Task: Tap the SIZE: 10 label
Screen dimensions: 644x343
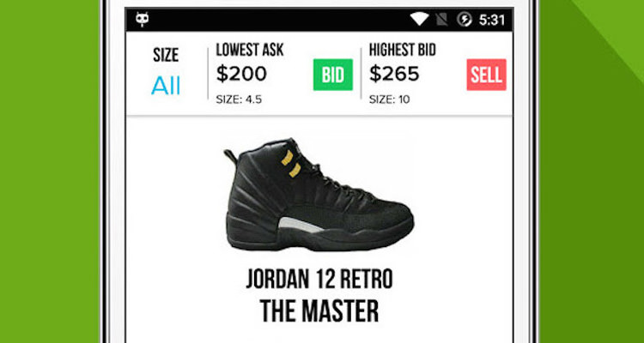Action: point(389,99)
